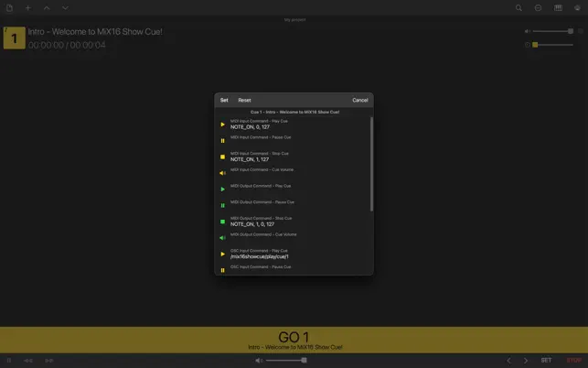Click the small clock icon beside time slider

point(528,45)
